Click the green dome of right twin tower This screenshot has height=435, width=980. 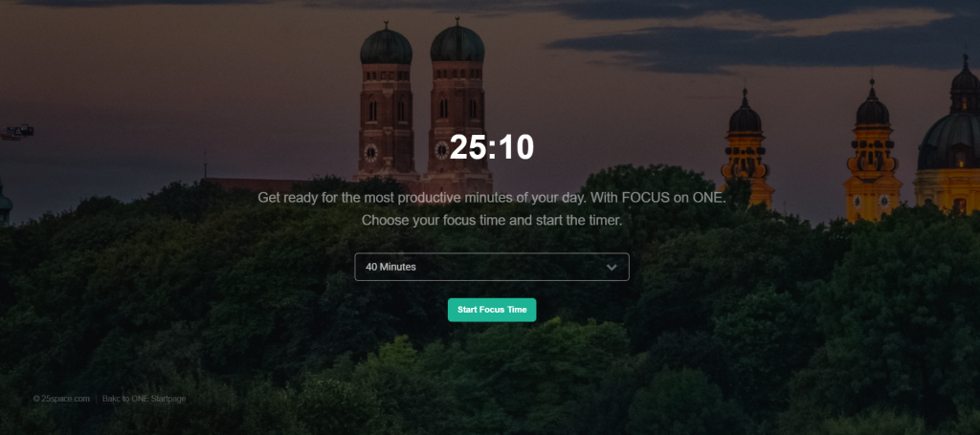[457, 42]
